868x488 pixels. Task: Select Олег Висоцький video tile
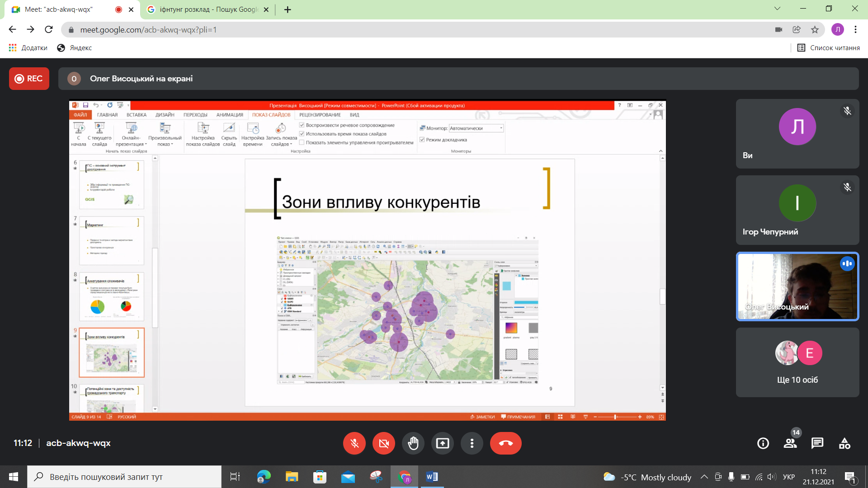point(797,286)
